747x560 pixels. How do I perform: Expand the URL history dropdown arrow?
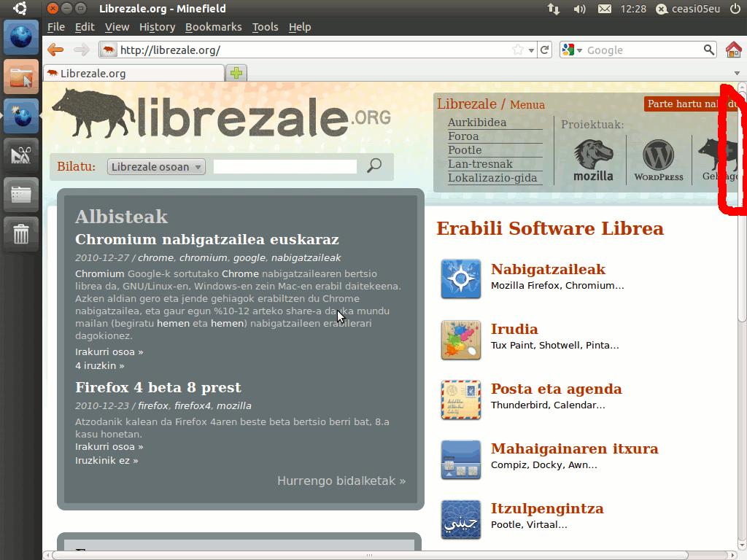pos(531,50)
